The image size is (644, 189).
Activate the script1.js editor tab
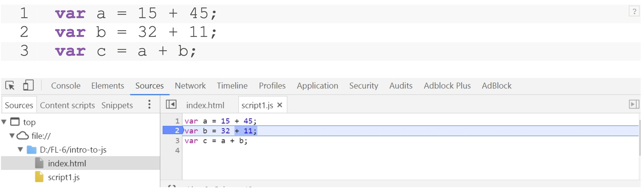(x=257, y=105)
